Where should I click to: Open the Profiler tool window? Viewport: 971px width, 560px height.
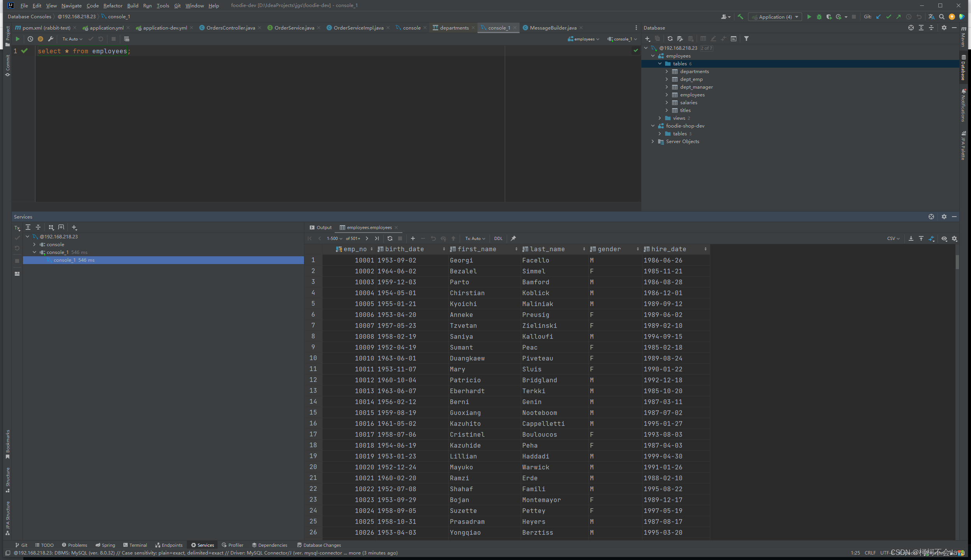click(x=232, y=545)
